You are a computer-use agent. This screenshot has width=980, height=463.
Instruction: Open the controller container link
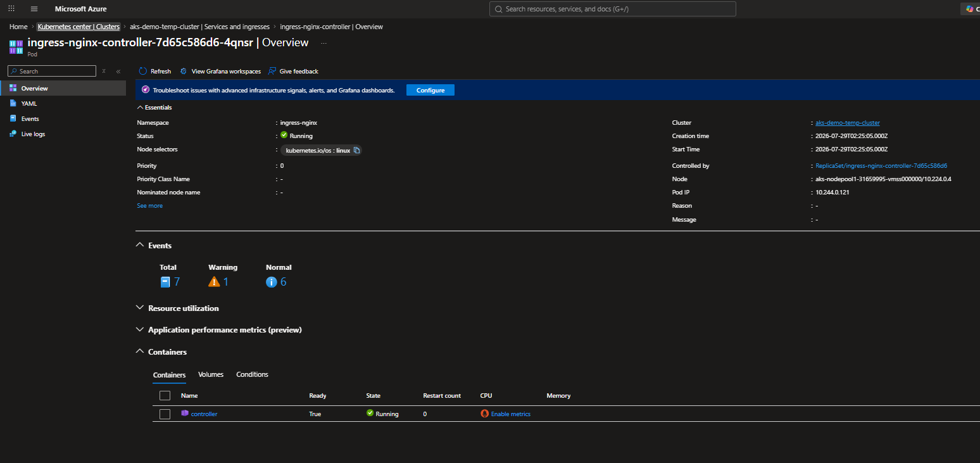pos(204,414)
